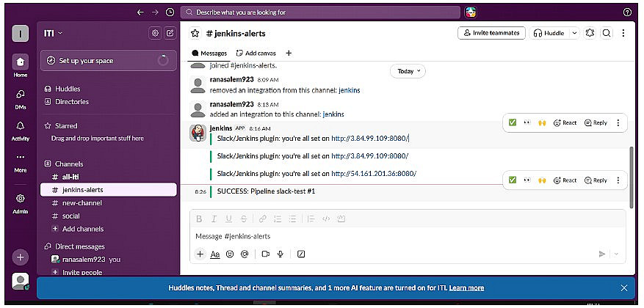Open the new message compose icon
The height and width of the screenshot is (308, 644).
click(170, 33)
